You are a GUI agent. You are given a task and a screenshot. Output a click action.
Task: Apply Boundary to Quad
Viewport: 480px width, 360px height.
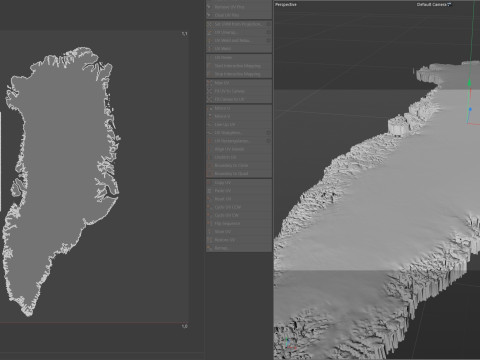(239, 174)
